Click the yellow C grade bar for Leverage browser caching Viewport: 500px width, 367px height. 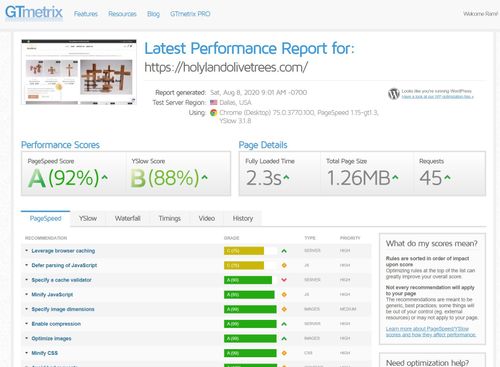click(244, 251)
